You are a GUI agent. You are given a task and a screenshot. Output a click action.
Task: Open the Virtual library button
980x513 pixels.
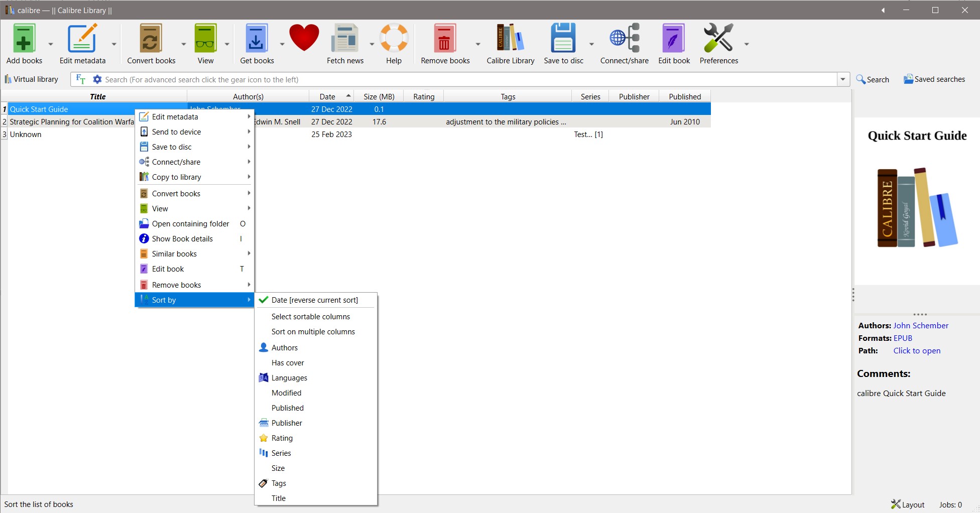click(x=31, y=79)
